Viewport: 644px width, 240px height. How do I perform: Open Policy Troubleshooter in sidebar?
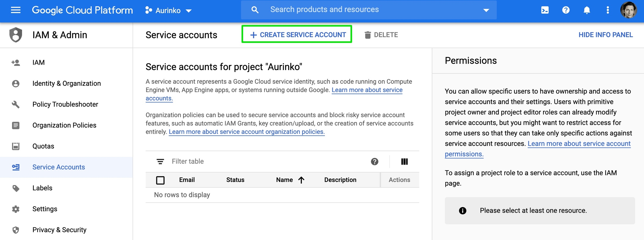[65, 104]
